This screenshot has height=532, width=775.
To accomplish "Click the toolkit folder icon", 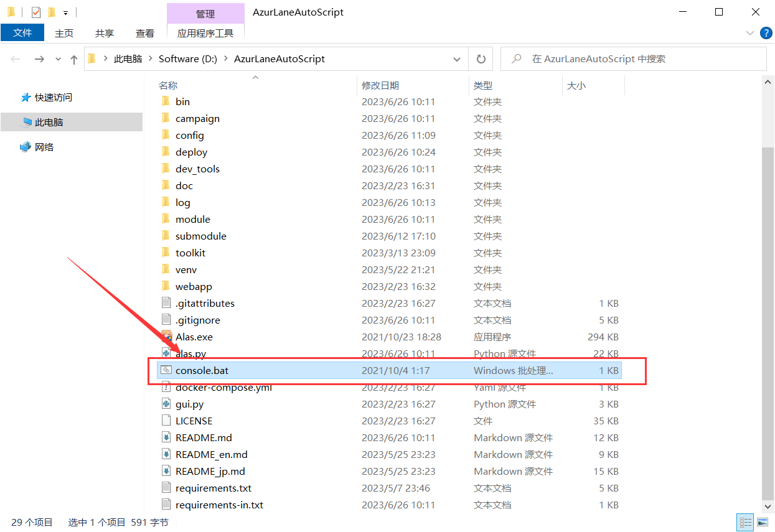I will click(166, 253).
